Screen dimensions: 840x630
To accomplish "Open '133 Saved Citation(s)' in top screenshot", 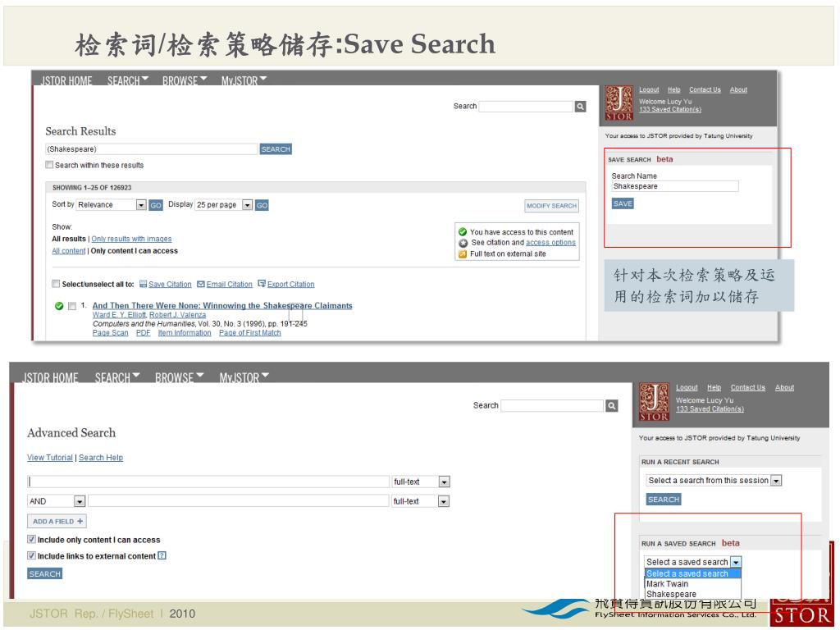I will coord(670,109).
